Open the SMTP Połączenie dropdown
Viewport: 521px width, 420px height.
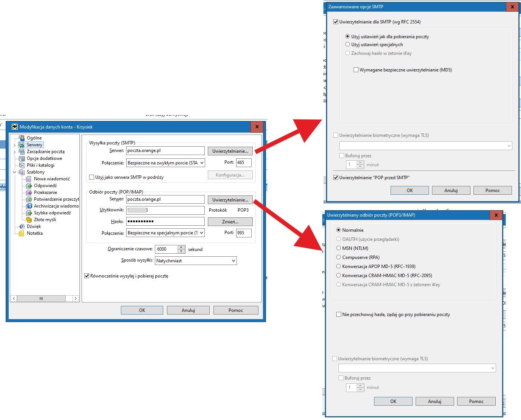pos(201,163)
